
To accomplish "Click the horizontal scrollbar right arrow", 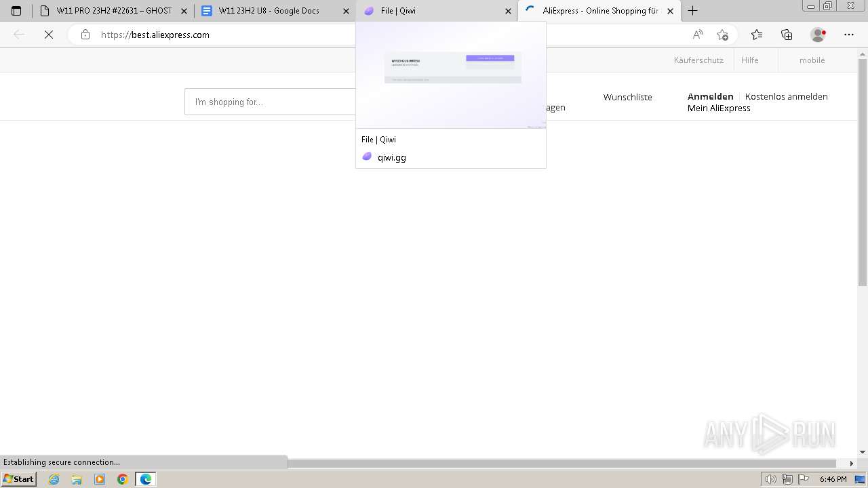I will pyautogui.click(x=852, y=464).
